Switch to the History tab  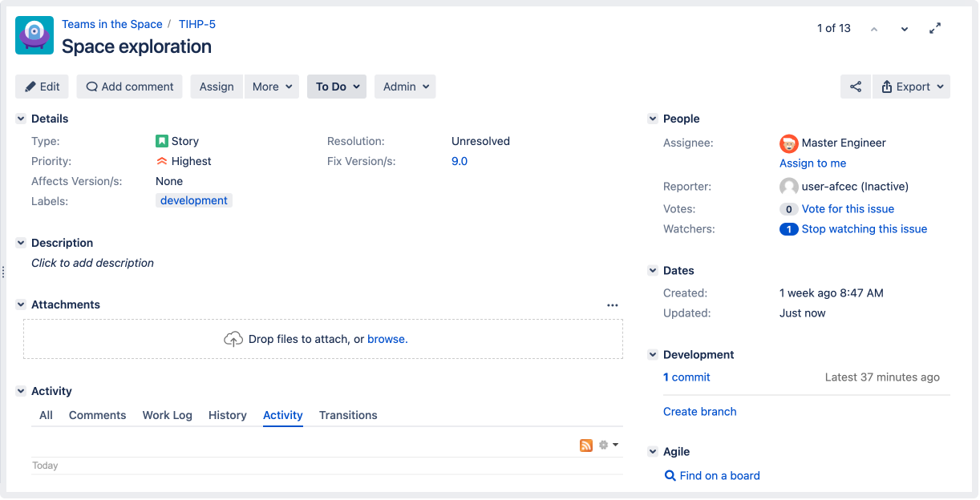227,416
